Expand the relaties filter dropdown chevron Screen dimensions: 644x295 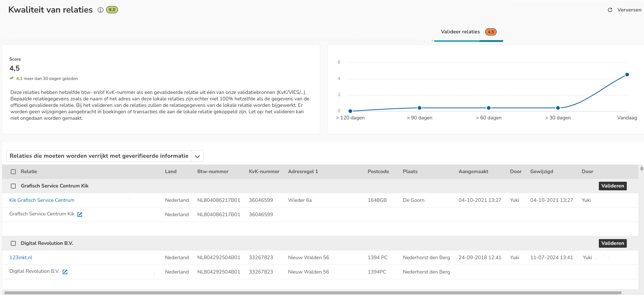click(197, 156)
